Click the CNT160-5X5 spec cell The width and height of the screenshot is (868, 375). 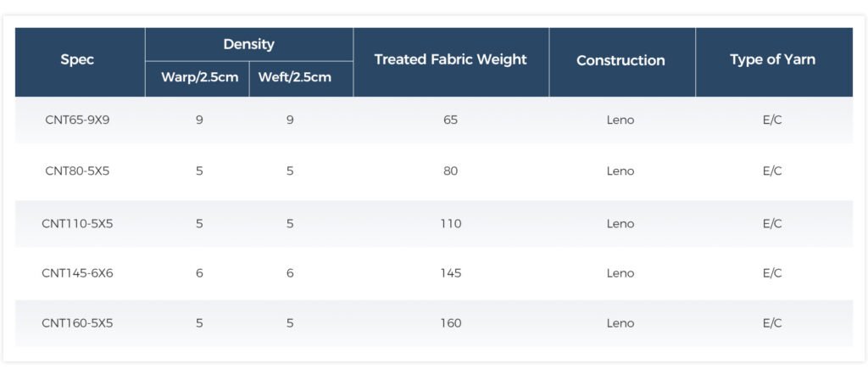point(77,323)
